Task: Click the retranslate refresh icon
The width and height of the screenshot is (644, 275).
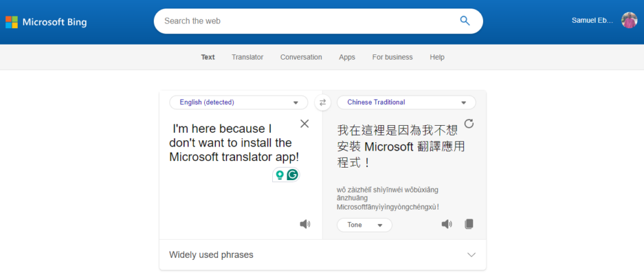Action: (469, 124)
